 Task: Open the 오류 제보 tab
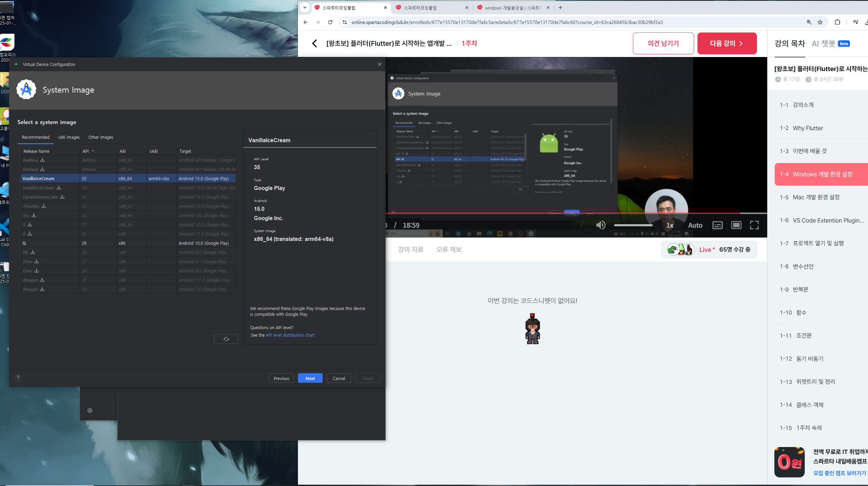(x=449, y=249)
